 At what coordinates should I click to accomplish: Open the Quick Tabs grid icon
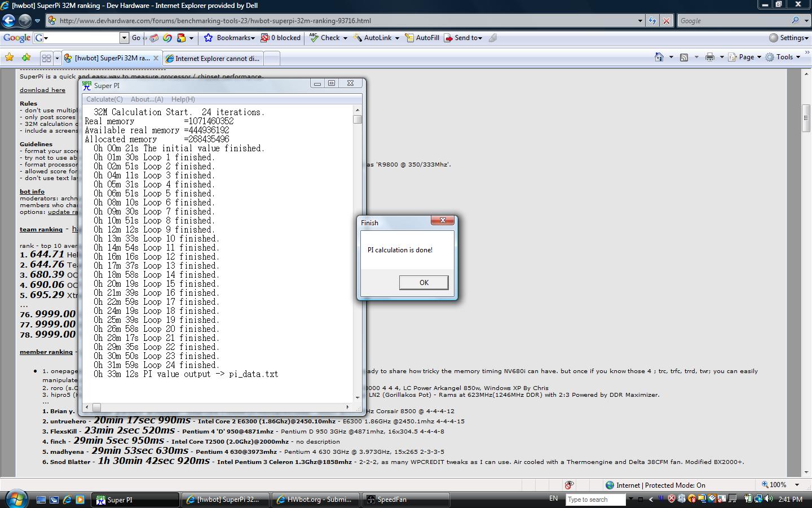(46, 58)
